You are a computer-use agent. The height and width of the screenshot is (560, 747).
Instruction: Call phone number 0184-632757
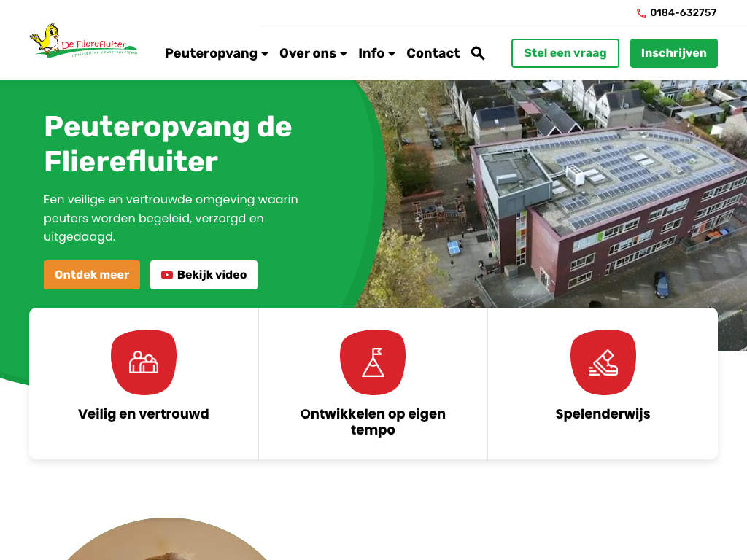(x=683, y=13)
